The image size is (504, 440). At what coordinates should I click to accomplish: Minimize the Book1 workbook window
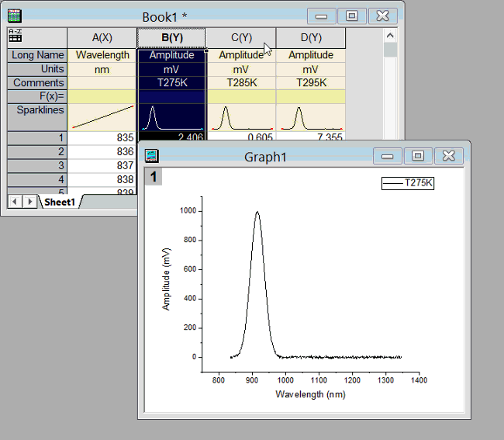tap(321, 16)
